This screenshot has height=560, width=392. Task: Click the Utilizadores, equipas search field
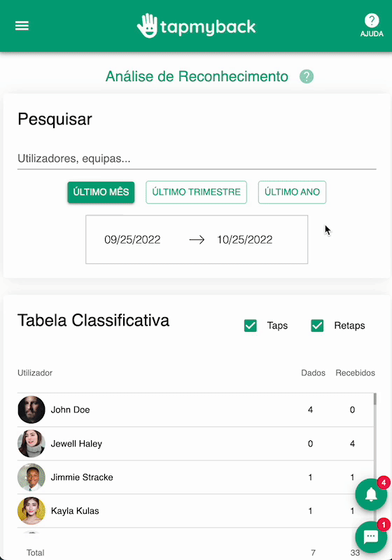pyautogui.click(x=197, y=159)
